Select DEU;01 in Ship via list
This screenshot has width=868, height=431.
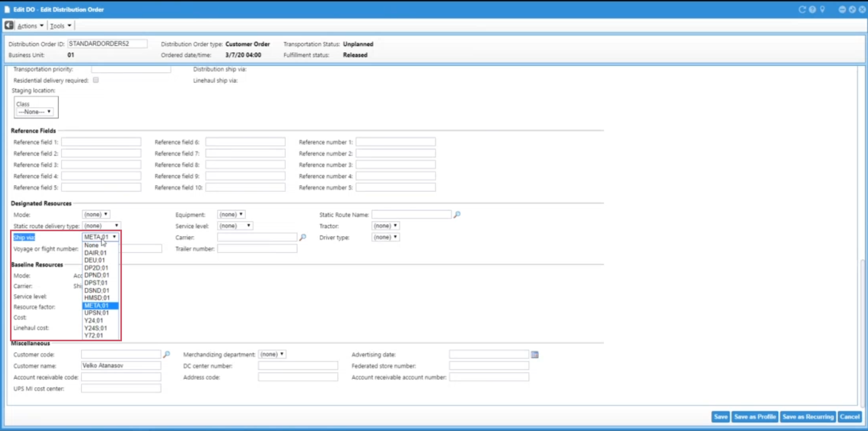coord(100,260)
